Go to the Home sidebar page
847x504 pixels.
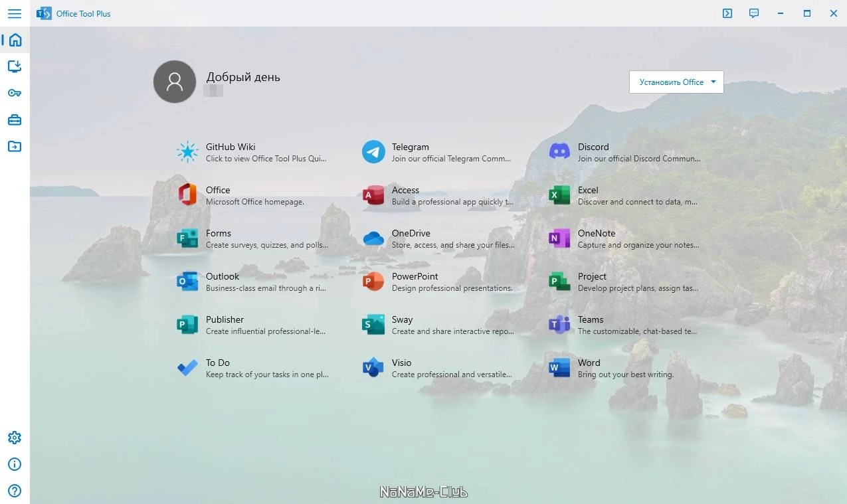coord(15,40)
